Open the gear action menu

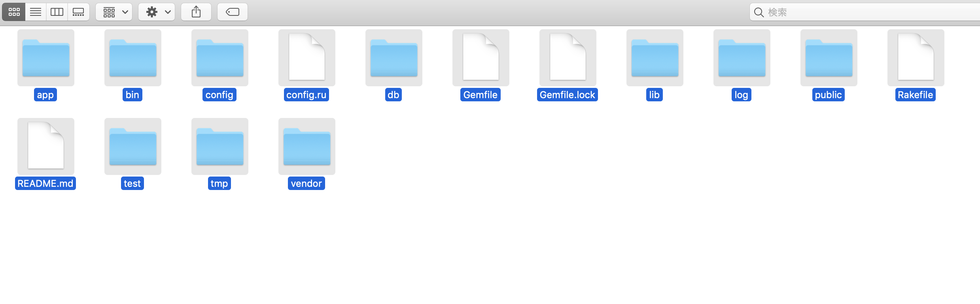click(157, 12)
